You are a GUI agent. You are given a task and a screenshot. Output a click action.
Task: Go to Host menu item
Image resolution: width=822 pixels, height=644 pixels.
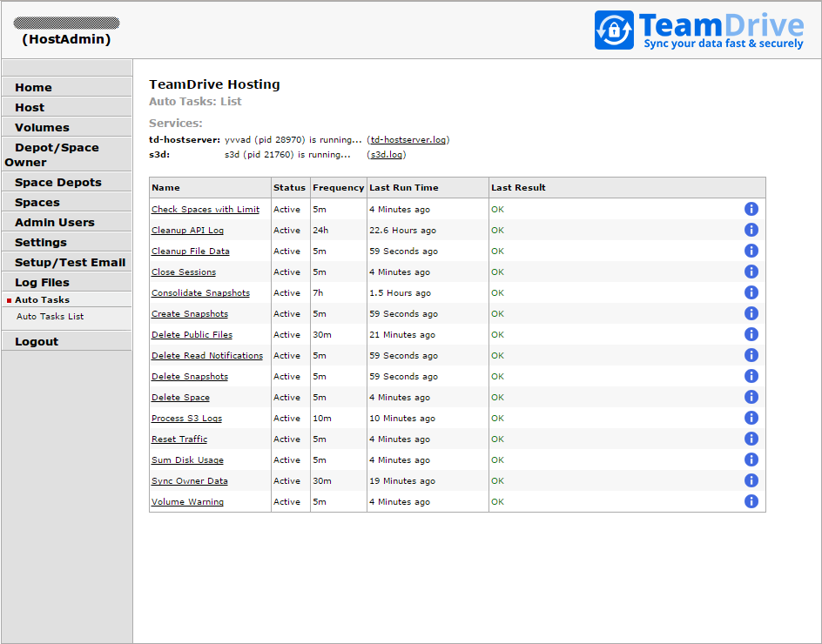coord(66,107)
